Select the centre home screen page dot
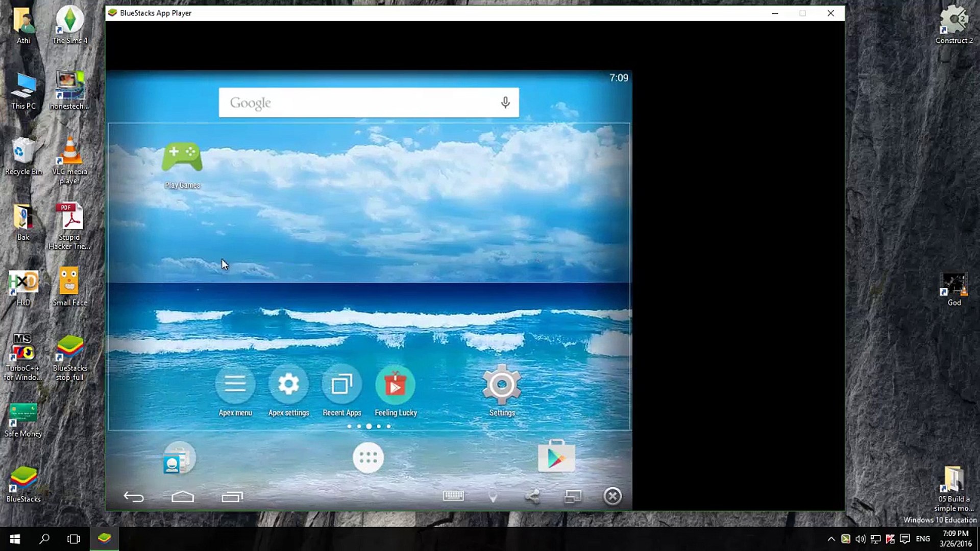 click(x=369, y=426)
